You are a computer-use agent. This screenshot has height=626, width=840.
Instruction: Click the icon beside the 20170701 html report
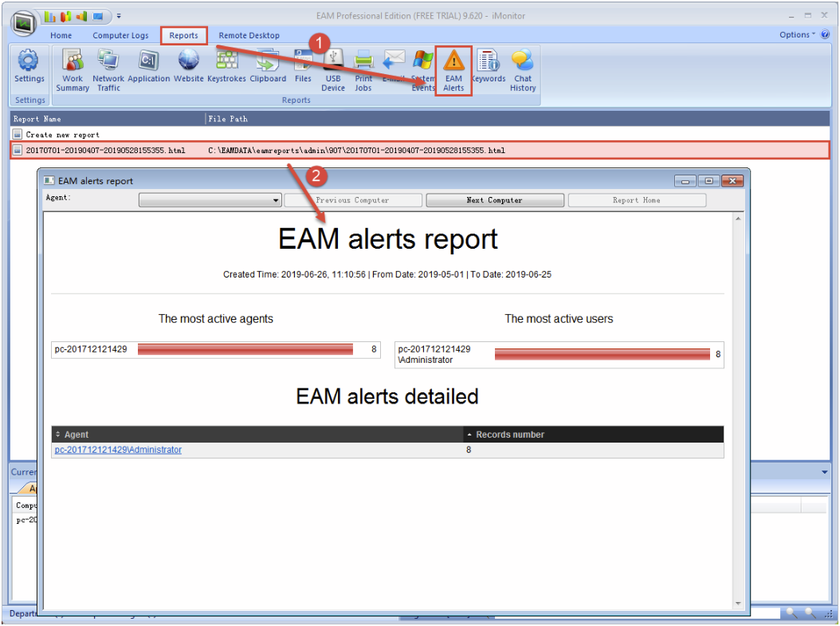18,150
